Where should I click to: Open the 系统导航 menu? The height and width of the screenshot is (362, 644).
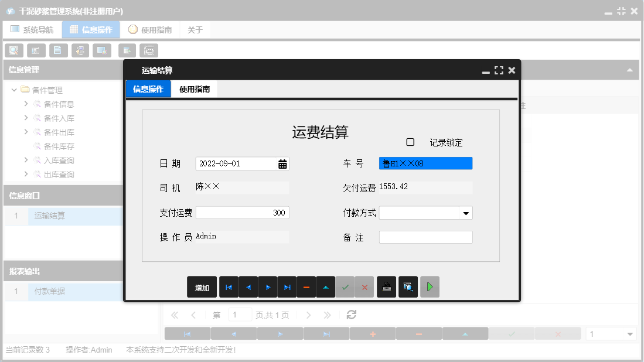32,29
